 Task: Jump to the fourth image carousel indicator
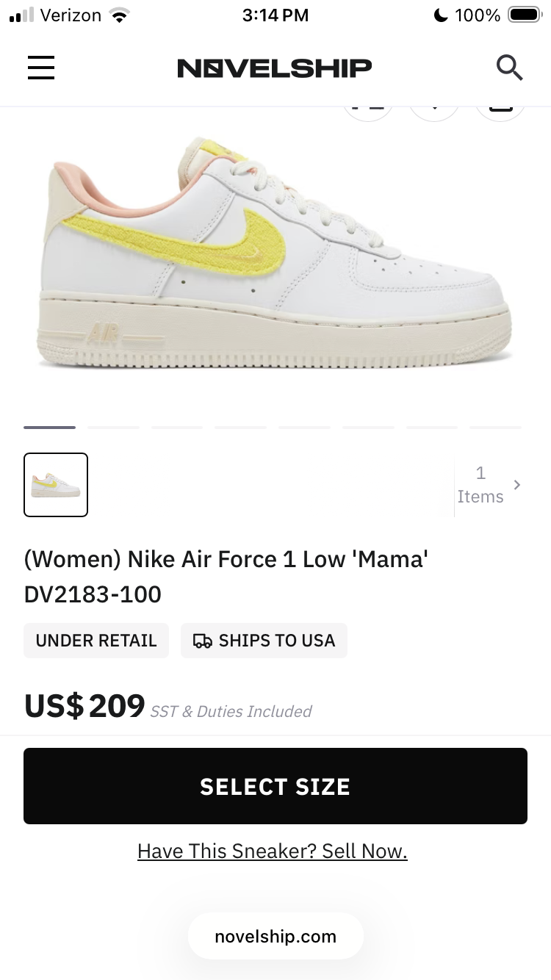[240, 427]
